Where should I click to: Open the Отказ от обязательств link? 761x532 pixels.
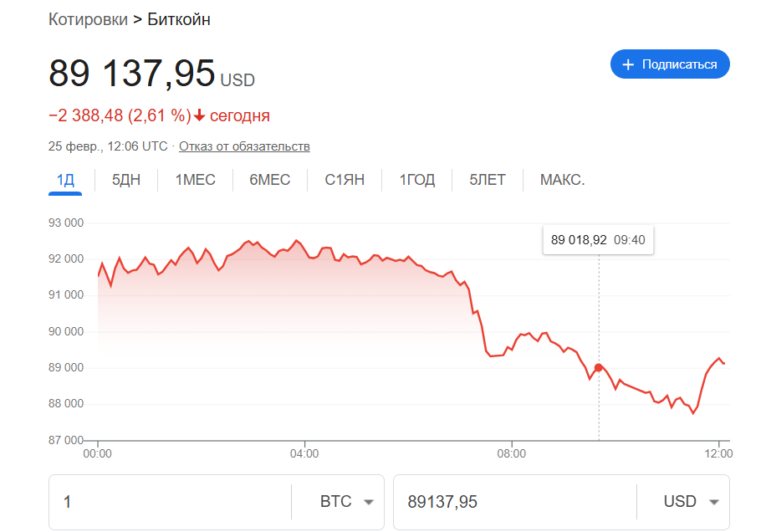[x=244, y=146]
